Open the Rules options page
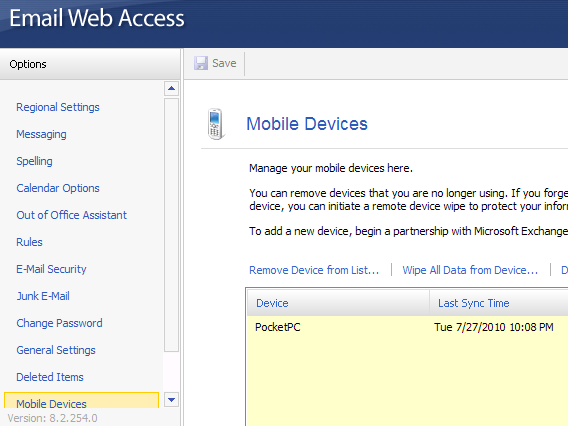The width and height of the screenshot is (568, 426). (29, 242)
